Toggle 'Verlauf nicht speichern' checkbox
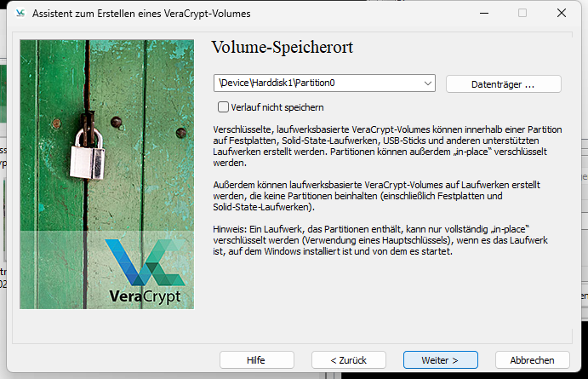This screenshot has height=379, width=588. point(223,107)
